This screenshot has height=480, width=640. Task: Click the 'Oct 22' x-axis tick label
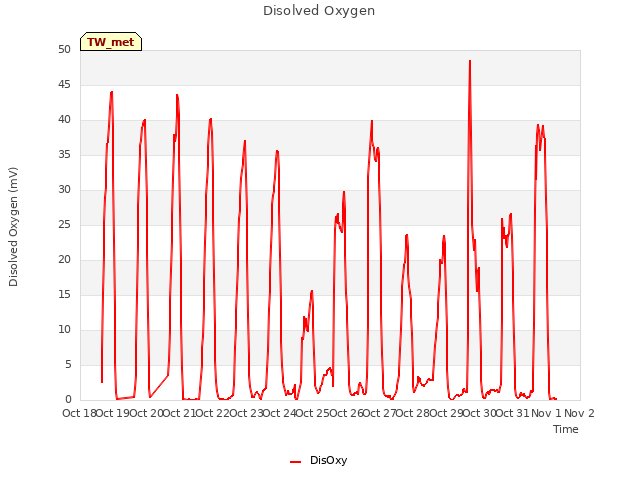(x=213, y=413)
